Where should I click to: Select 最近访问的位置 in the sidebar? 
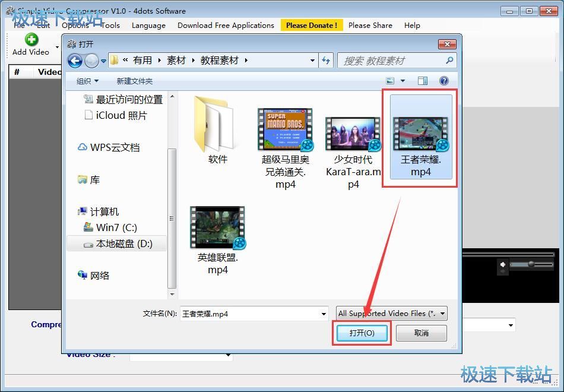coord(123,99)
